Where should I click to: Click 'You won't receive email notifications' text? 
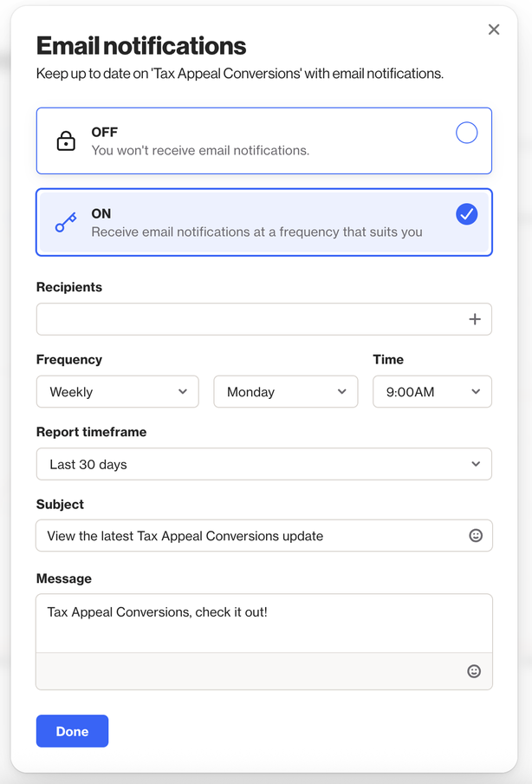(x=200, y=151)
